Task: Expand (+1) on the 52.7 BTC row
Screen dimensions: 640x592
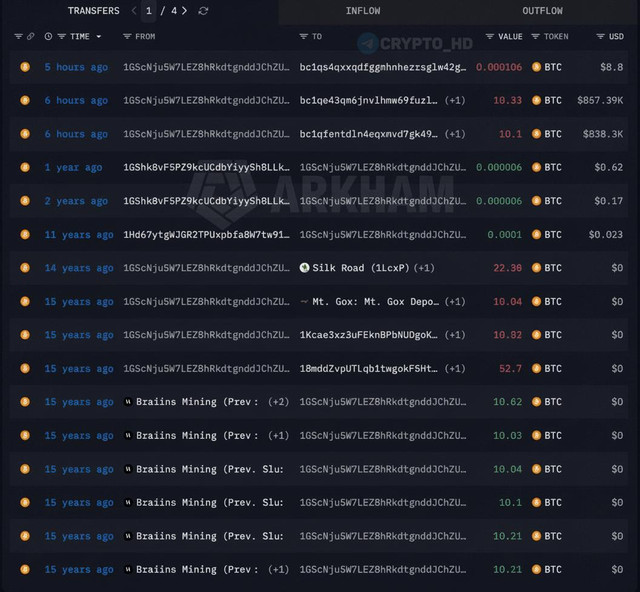Action: click(455, 369)
